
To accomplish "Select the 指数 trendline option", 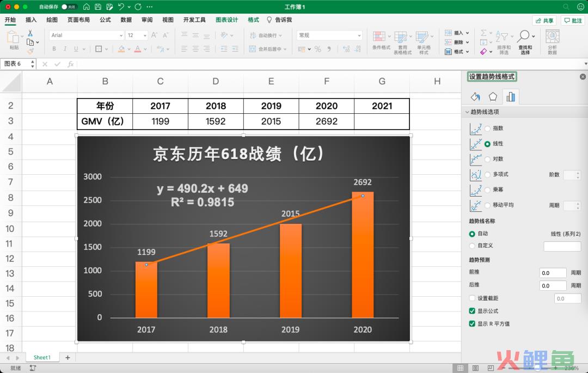I will pyautogui.click(x=487, y=128).
